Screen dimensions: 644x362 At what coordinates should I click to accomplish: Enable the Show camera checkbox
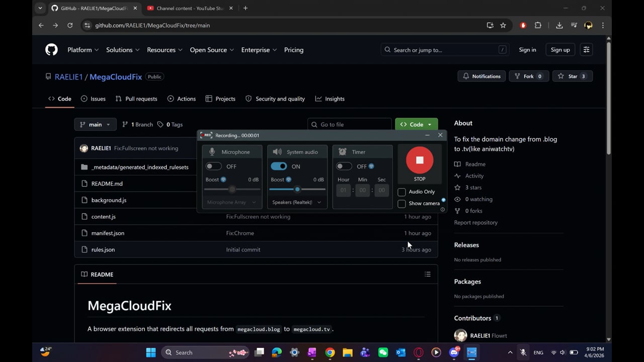coord(401,204)
